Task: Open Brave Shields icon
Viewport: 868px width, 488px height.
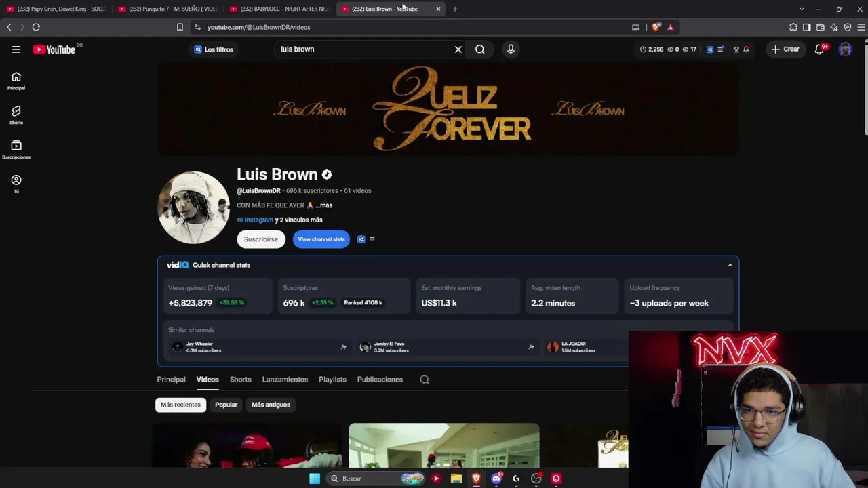Action: point(656,27)
